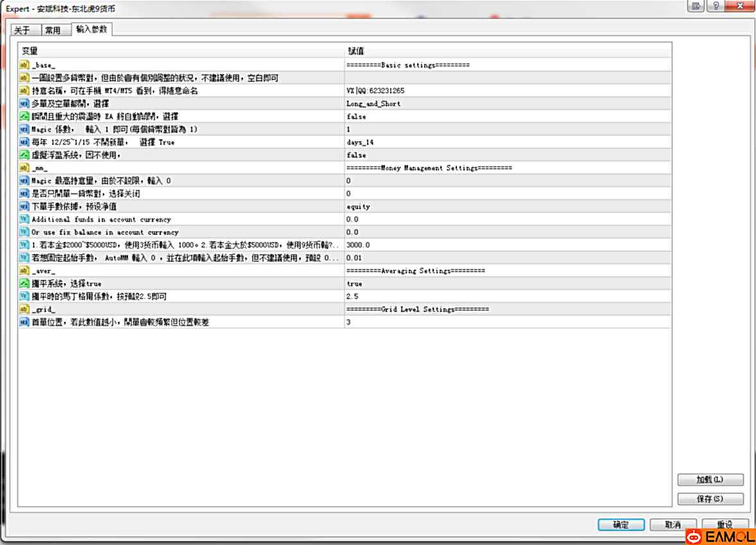Toggle the 攤平系統 true value
Image resolution: width=756 pixels, height=545 pixels.
pos(355,283)
